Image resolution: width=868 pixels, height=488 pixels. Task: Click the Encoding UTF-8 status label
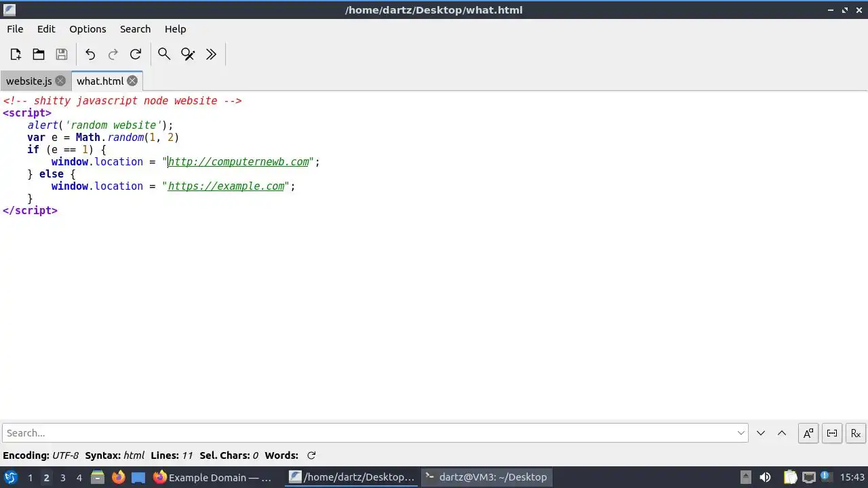(41, 455)
